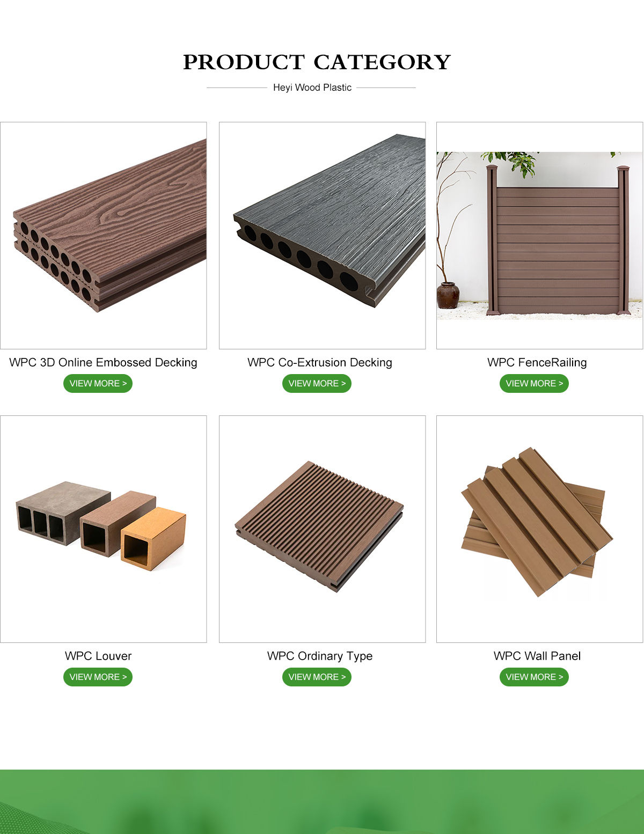
Task: Click VIEW MORE under WPC Wall Panel
Action: point(534,677)
